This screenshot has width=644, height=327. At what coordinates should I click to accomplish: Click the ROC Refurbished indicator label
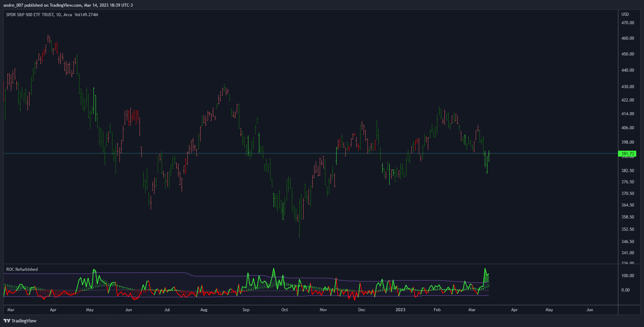(22, 269)
